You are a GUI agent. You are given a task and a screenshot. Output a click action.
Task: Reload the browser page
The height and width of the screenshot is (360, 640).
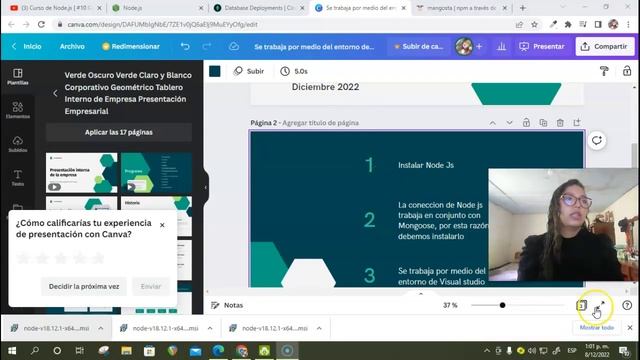pyautogui.click(x=41, y=24)
